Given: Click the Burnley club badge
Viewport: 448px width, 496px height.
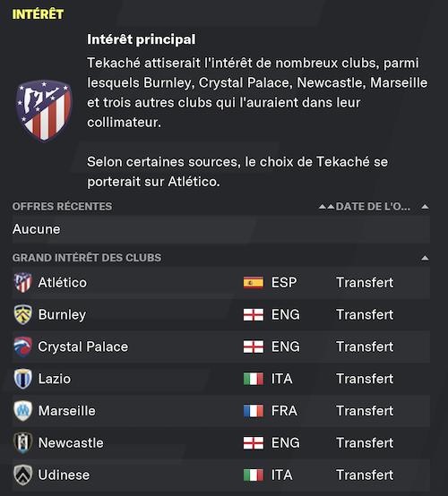Looking at the screenshot, I should click(x=22, y=314).
